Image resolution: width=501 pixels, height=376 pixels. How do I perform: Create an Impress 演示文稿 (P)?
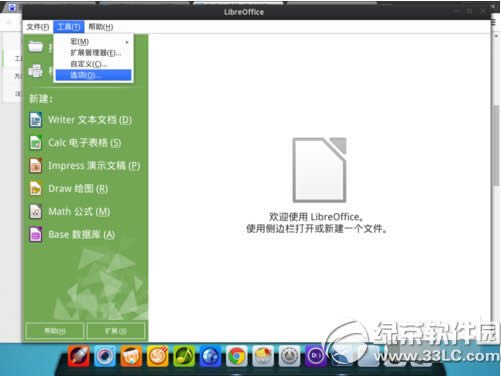[94, 166]
